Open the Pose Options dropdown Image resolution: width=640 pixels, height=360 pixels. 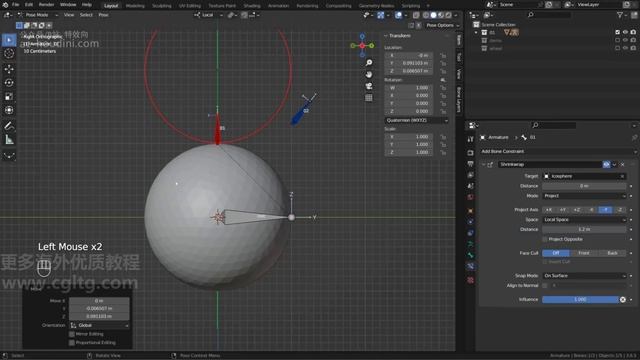click(442, 25)
